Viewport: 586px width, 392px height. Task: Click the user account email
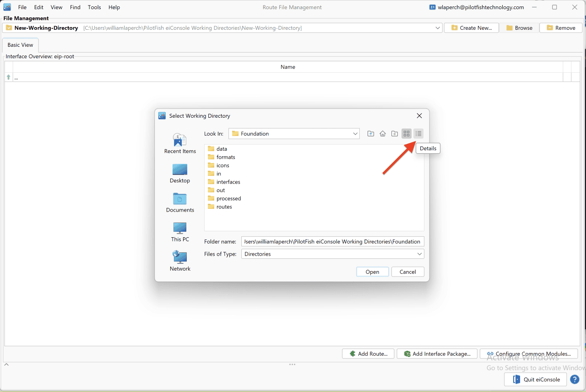(x=480, y=7)
